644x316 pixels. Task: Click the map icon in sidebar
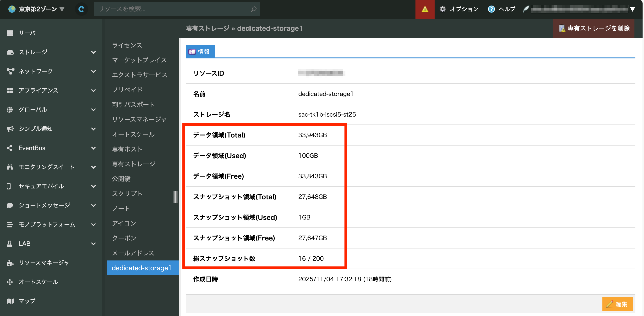coord(10,301)
